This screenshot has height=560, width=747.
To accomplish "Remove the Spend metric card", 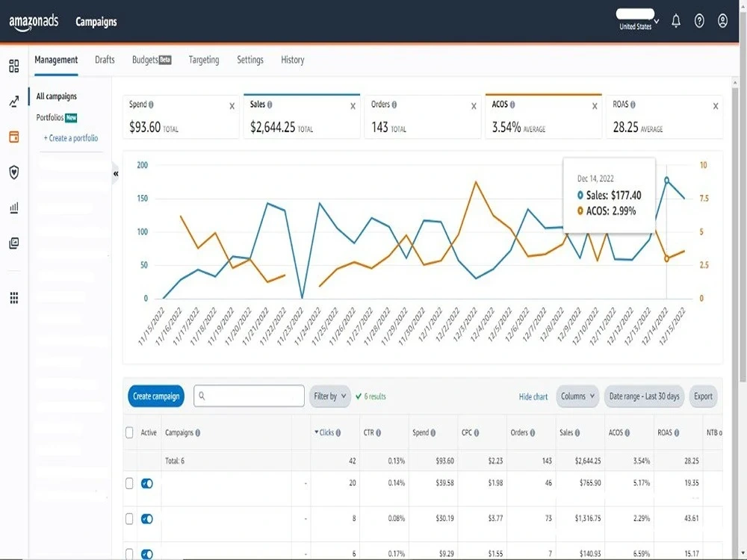I will [x=232, y=106].
